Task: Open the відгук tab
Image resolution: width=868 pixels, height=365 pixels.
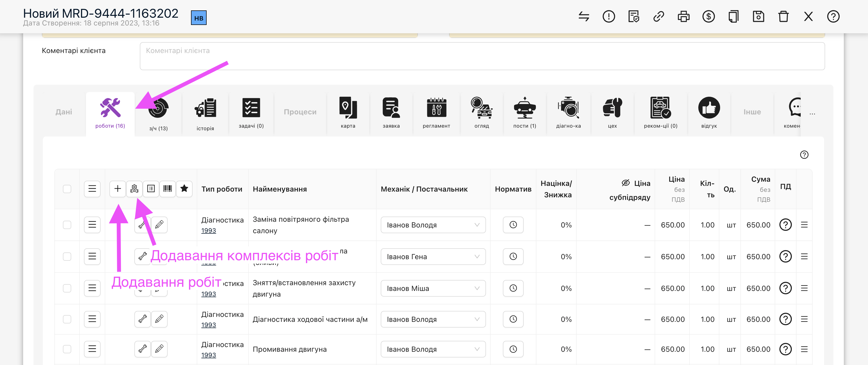Action: click(709, 114)
